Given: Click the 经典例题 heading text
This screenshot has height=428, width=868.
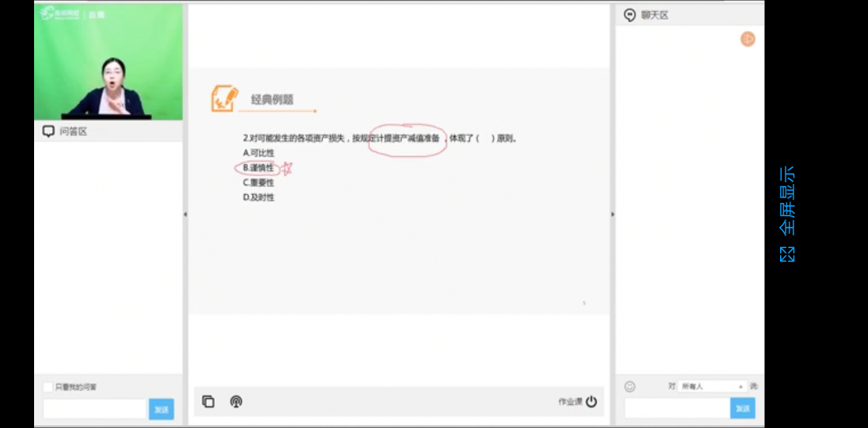Looking at the screenshot, I should pos(273,100).
